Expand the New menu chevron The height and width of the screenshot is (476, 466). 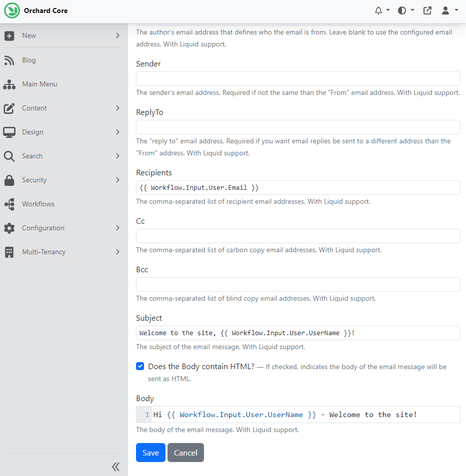[117, 35]
